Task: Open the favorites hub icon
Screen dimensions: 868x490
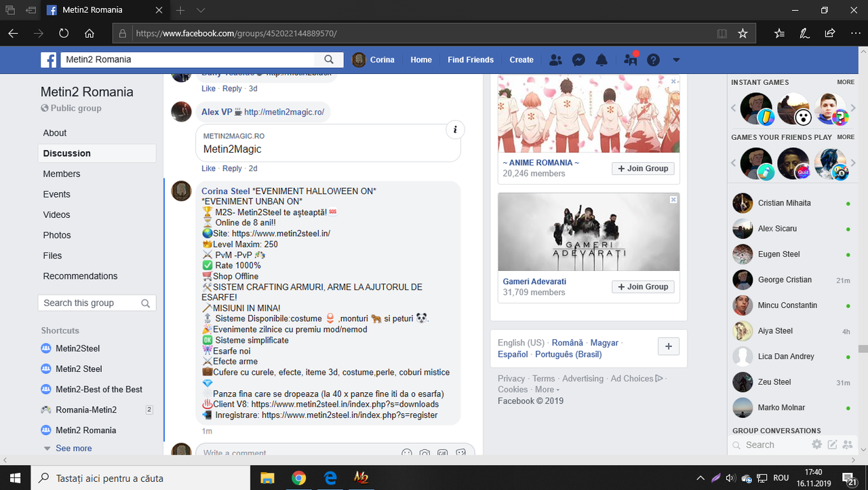Action: coord(779,33)
